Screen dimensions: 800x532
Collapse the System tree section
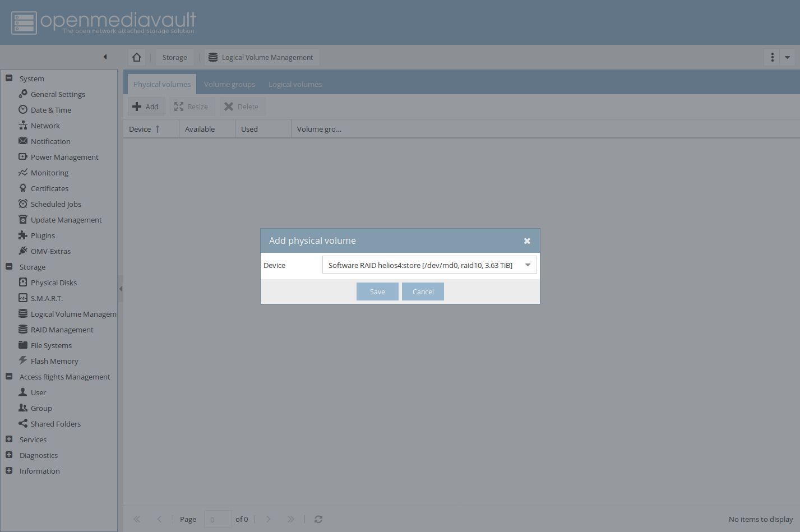[9, 78]
